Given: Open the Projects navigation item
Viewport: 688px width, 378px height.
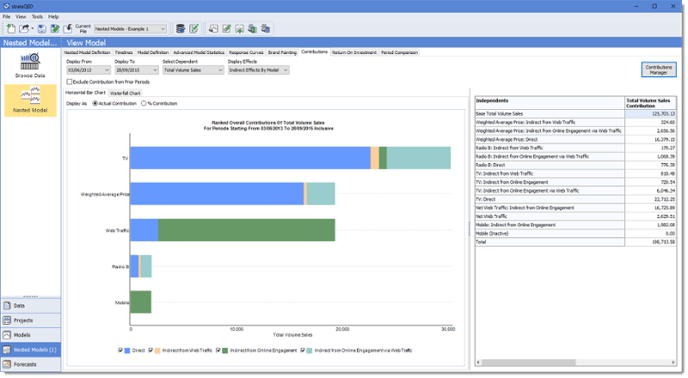Looking at the screenshot, I should tap(31, 321).
